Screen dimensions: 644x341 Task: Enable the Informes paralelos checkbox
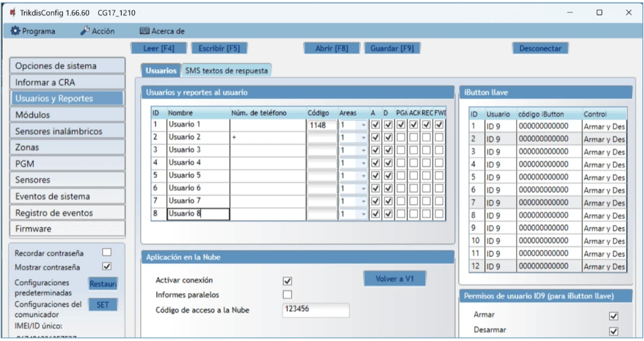(x=288, y=294)
